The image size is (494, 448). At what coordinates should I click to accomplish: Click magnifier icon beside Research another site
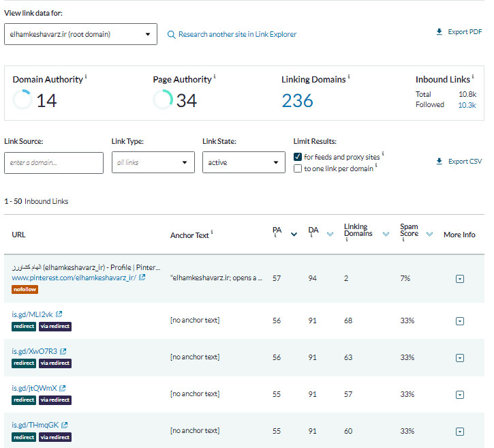coord(172,35)
